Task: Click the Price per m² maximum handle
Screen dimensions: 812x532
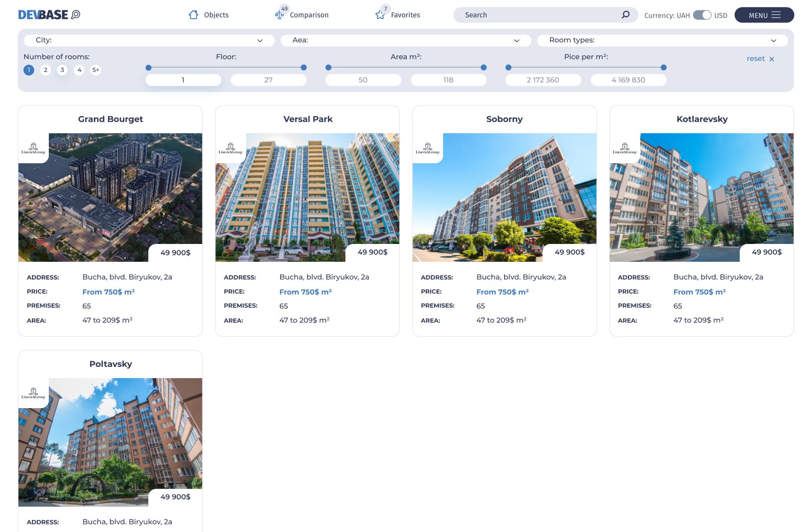Action: [664, 68]
